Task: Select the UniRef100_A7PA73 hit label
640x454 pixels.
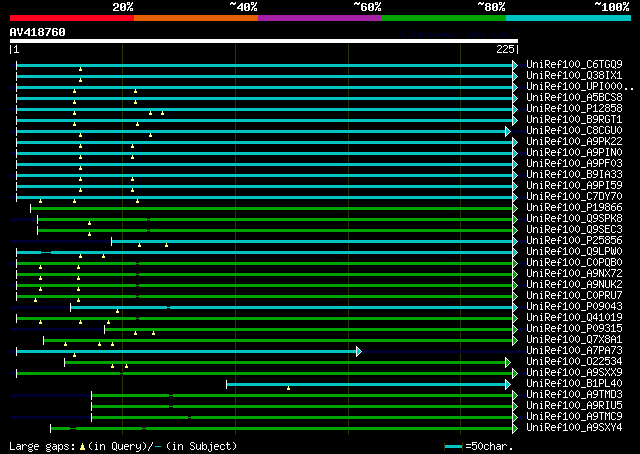Action: click(x=574, y=351)
